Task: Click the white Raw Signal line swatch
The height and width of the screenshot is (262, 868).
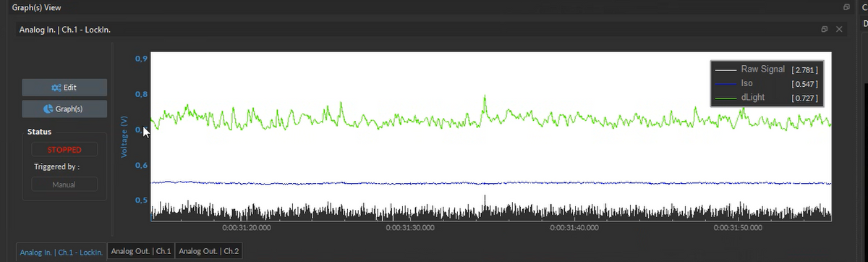Action: [x=726, y=70]
